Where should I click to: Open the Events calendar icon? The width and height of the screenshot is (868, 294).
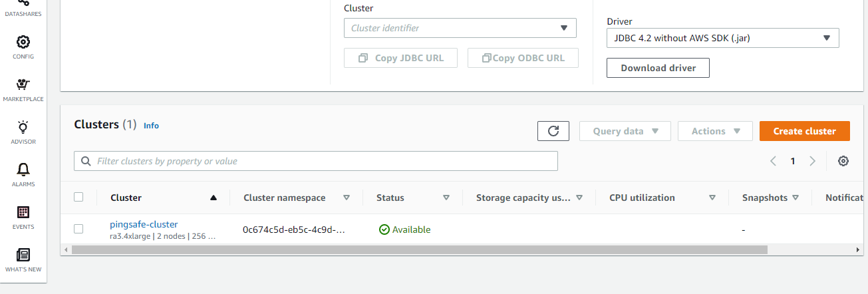(x=23, y=213)
